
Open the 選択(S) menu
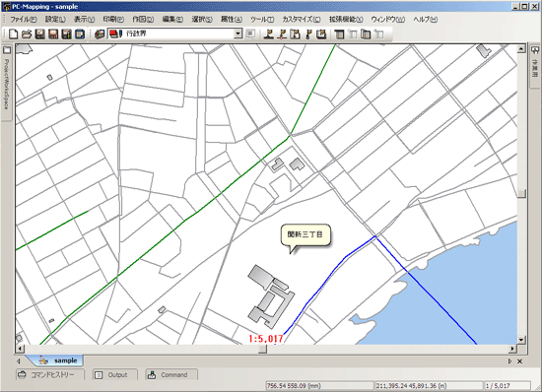click(202, 20)
